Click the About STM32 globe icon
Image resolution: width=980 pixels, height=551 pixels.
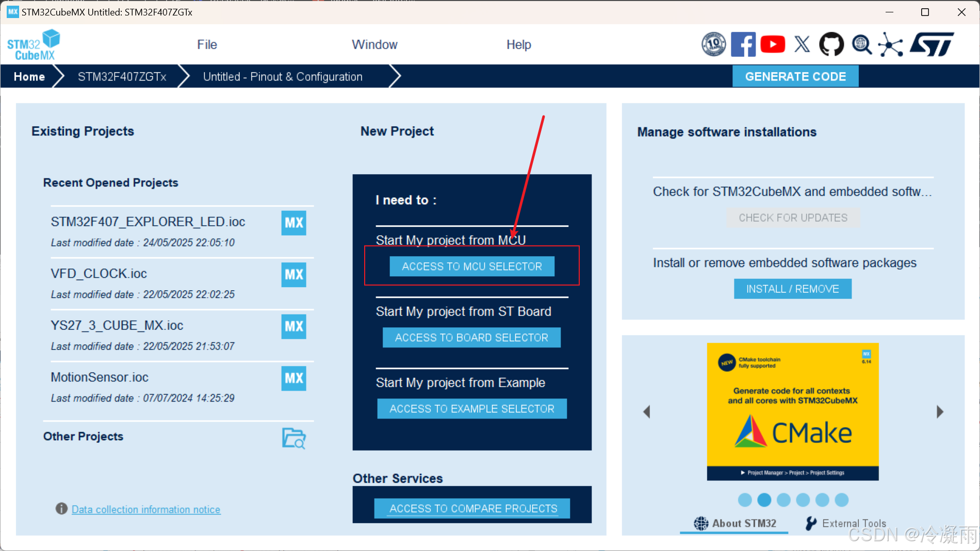click(x=701, y=523)
